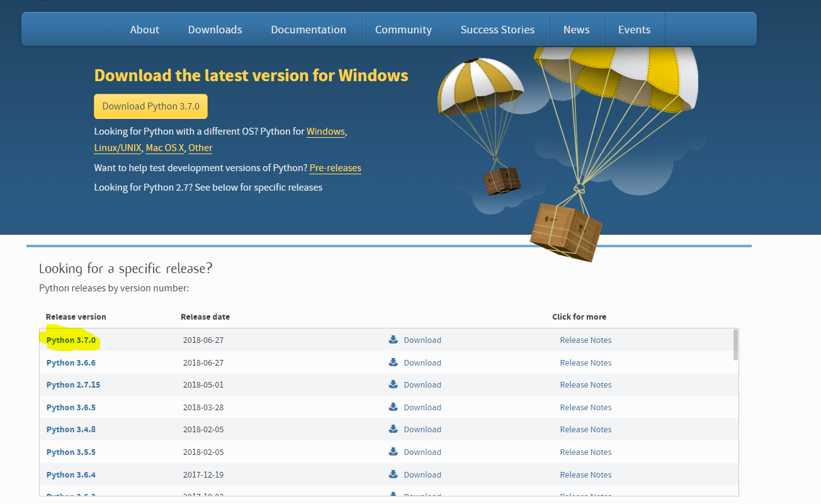Screen dimensions: 821x504
Task: Click the 'Click for more' column header
Action: [x=579, y=316]
